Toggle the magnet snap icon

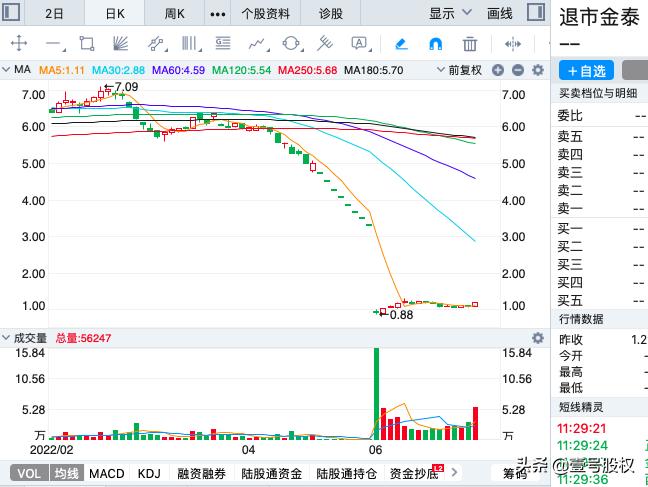436,43
